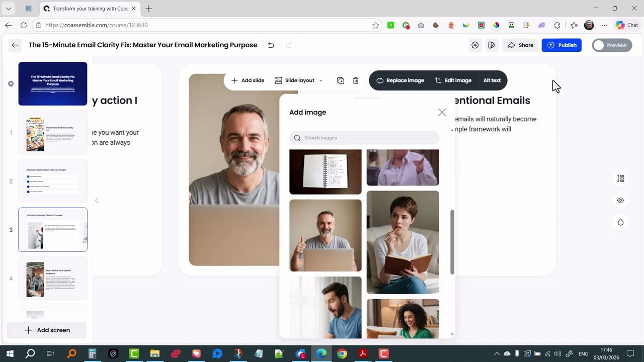Delete the current slide
Image resolution: width=644 pixels, height=362 pixels.
pos(356,80)
